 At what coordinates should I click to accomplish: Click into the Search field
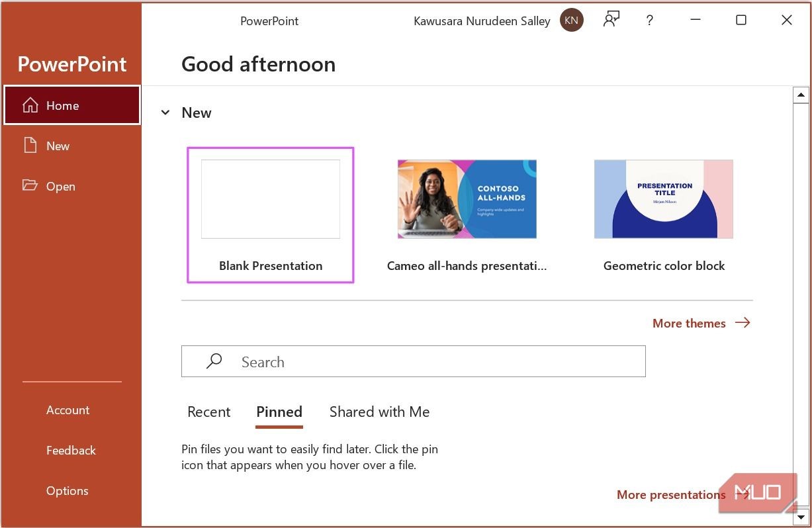[x=414, y=362]
